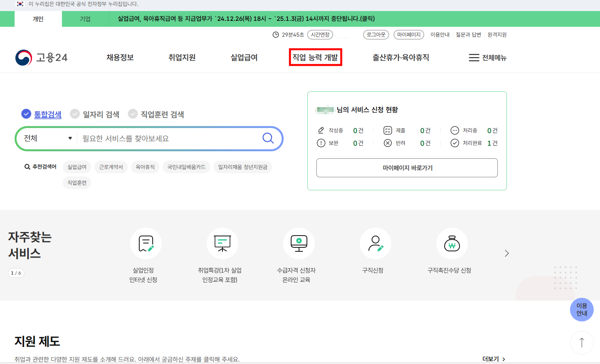Click the scroll-to-top arrow button
Screen dimensions: 600x364
581,342
